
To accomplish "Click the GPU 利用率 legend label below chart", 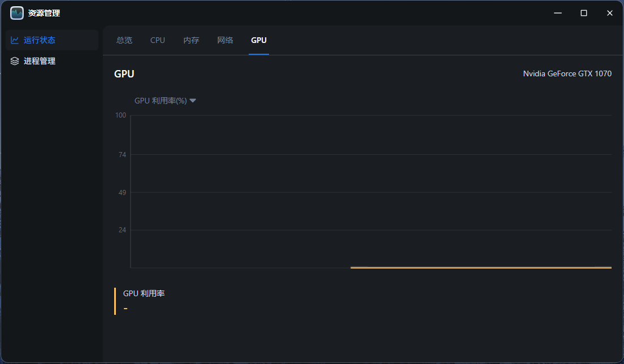I will click(144, 293).
